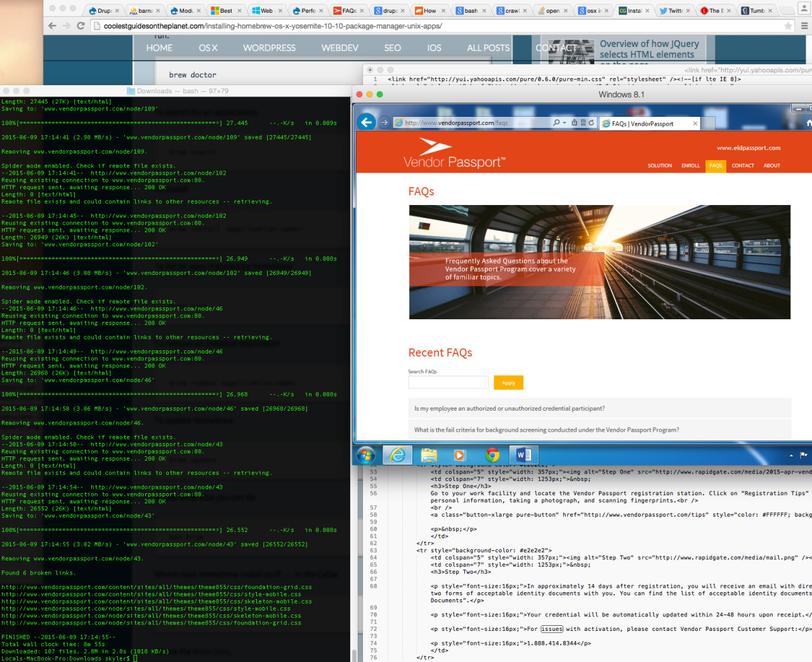The width and height of the screenshot is (812, 662).
Task: Switch to the Twitter Chrome tab
Action: pyautogui.click(x=674, y=10)
